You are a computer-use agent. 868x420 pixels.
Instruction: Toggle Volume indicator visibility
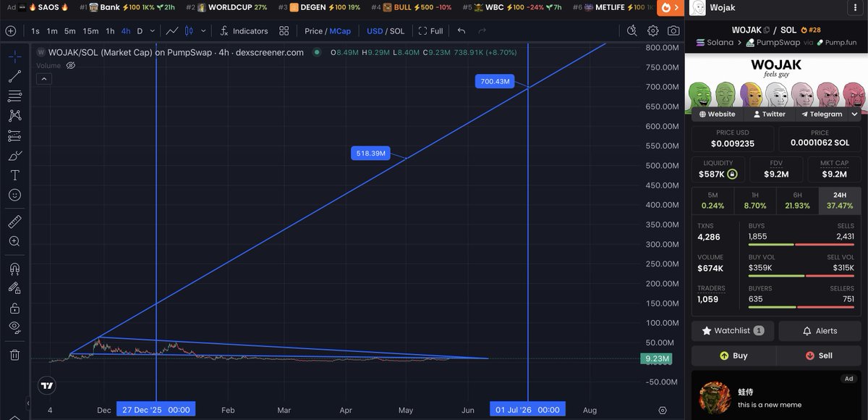(x=71, y=65)
